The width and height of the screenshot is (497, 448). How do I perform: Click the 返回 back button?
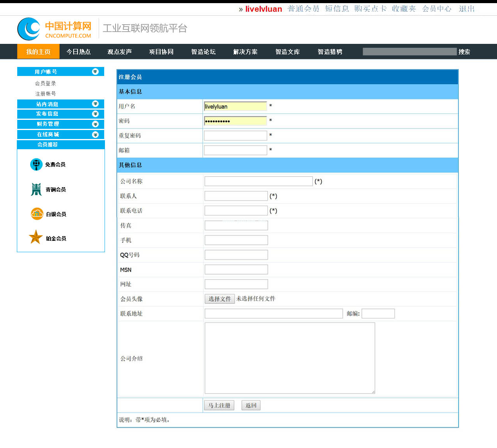[x=251, y=405]
